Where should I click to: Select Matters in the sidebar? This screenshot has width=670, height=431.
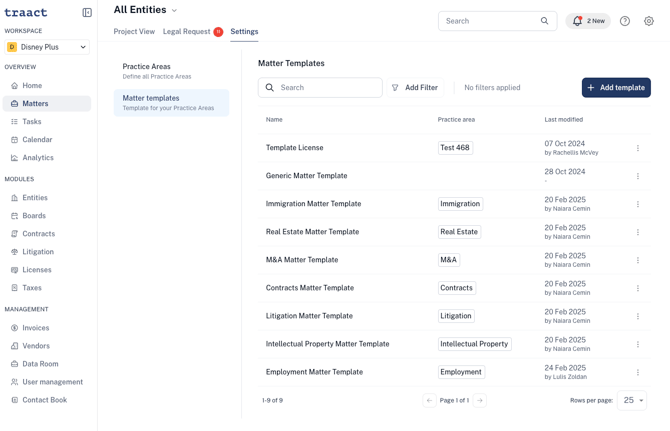47,103
